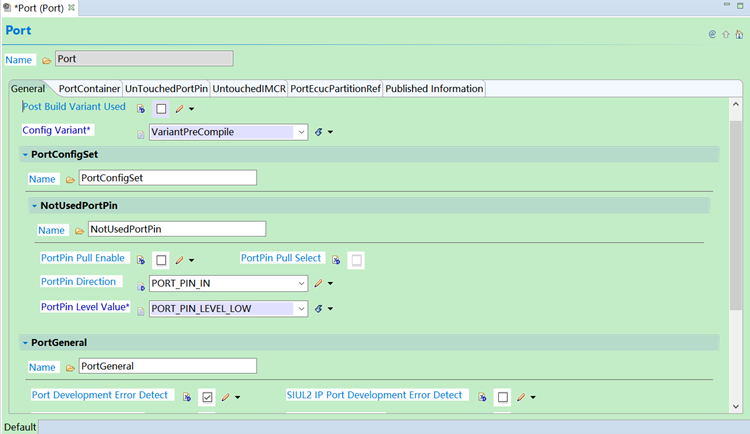750x434 pixels.
Task: Open the Published Information tab
Action: pyautogui.click(x=434, y=89)
